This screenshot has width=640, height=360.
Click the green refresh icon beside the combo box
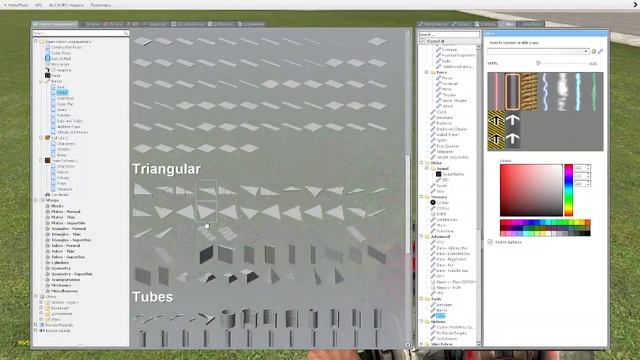(x=594, y=51)
